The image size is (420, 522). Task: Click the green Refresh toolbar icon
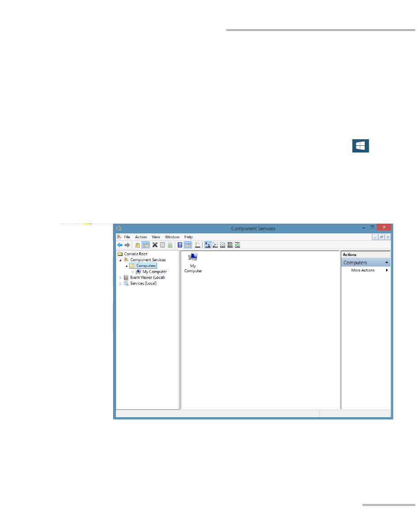coord(170,245)
